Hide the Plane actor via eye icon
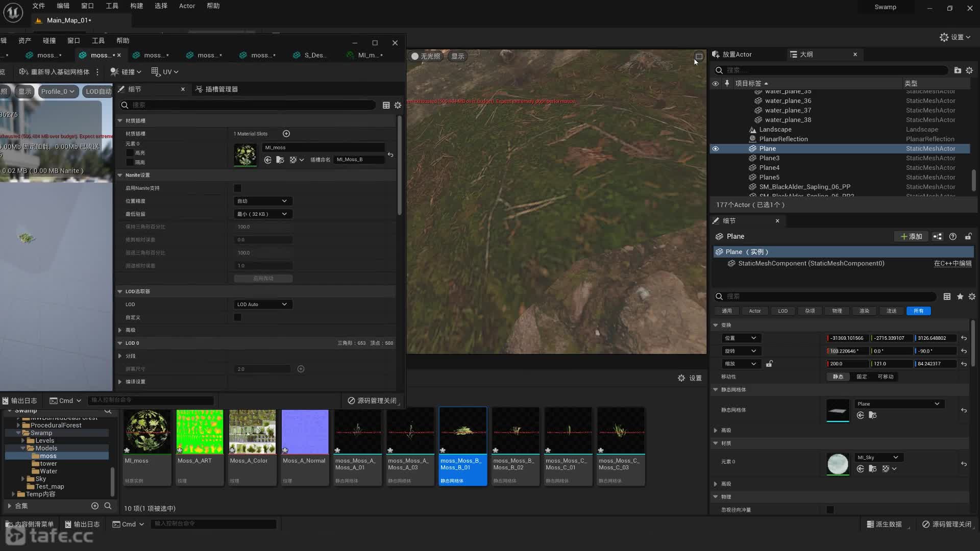 tap(716, 149)
